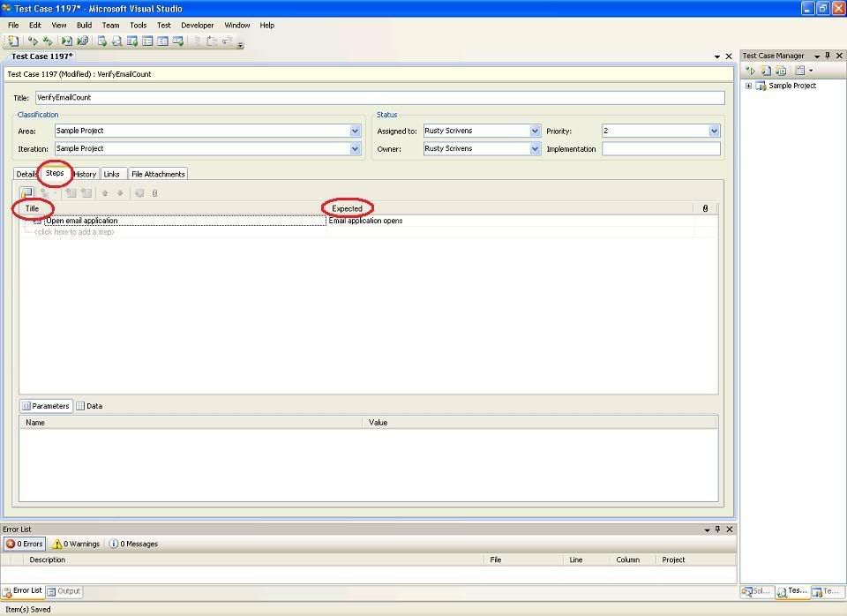Click the paperclip attachment column header
This screenshot has height=616, width=847.
(x=705, y=208)
